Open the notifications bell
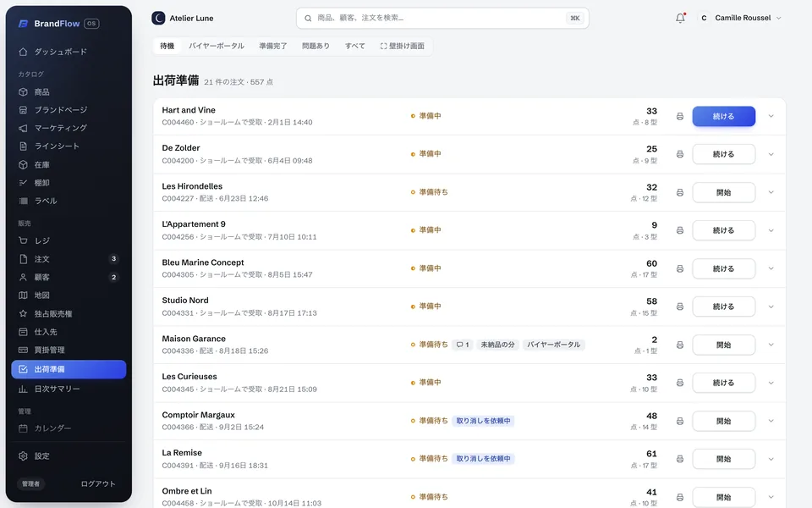 680,18
